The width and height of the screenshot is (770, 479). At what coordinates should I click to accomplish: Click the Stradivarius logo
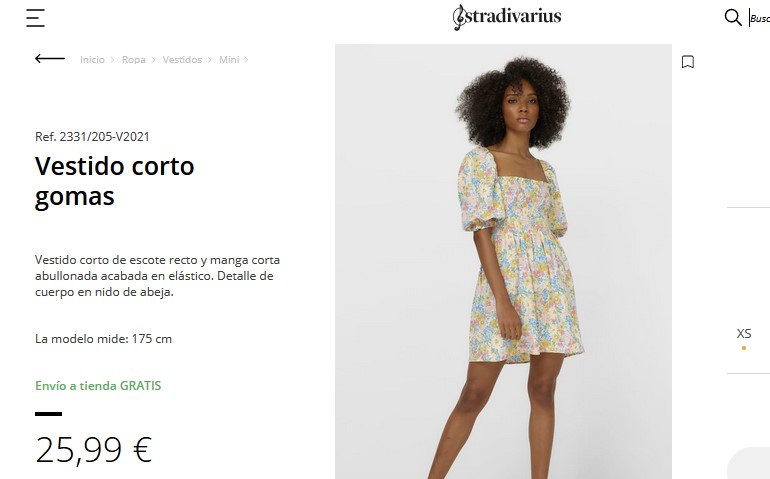pyautogui.click(x=507, y=17)
